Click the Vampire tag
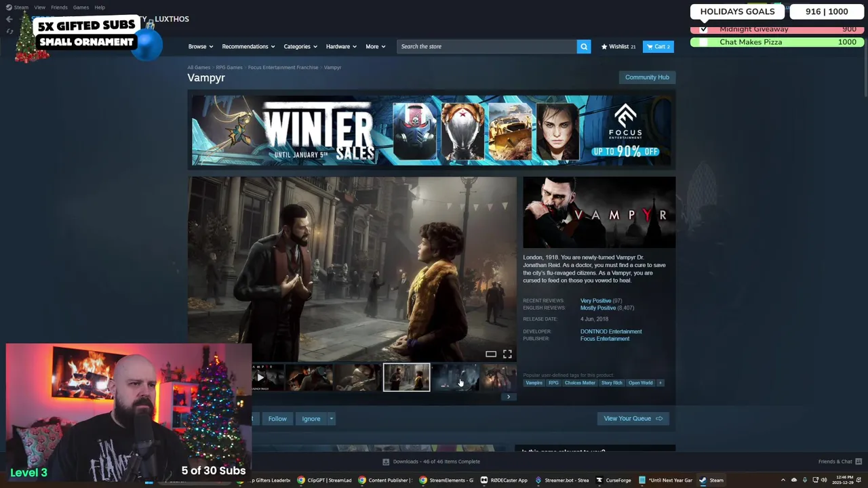This screenshot has height=488, width=868. [x=534, y=383]
